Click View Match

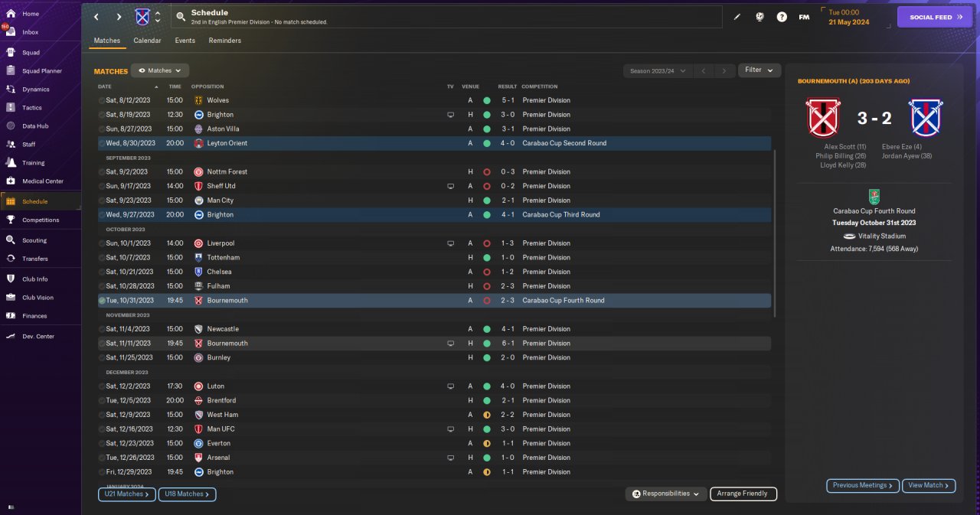(929, 485)
